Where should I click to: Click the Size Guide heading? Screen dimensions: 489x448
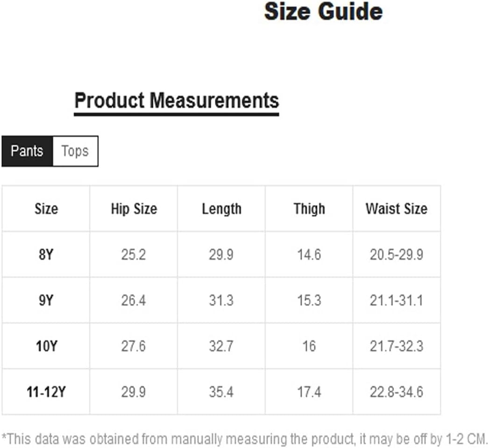(323, 12)
